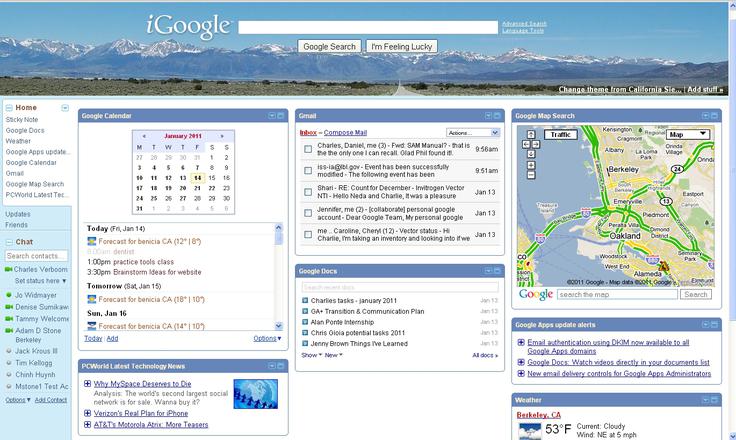Go to next month in calendar
Viewport: 736px width, 440px height.
[222, 136]
